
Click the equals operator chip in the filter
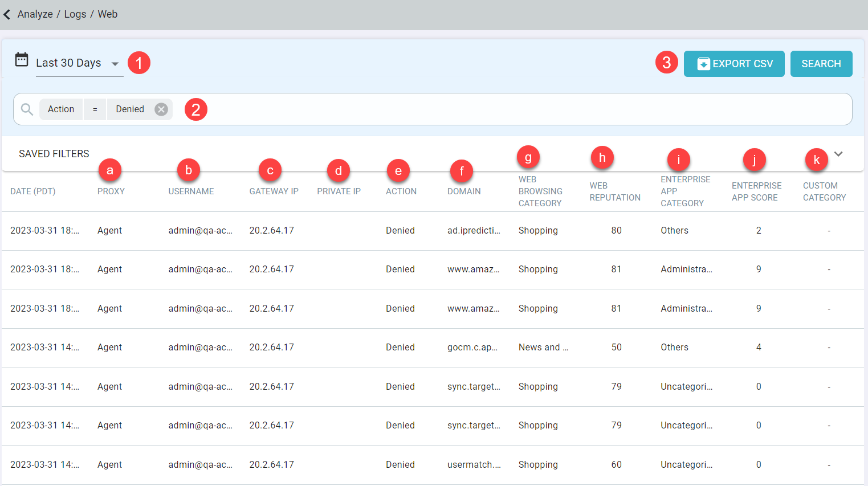(x=95, y=109)
